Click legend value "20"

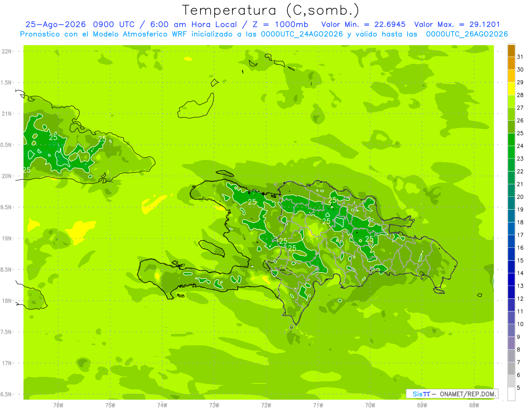point(520,197)
